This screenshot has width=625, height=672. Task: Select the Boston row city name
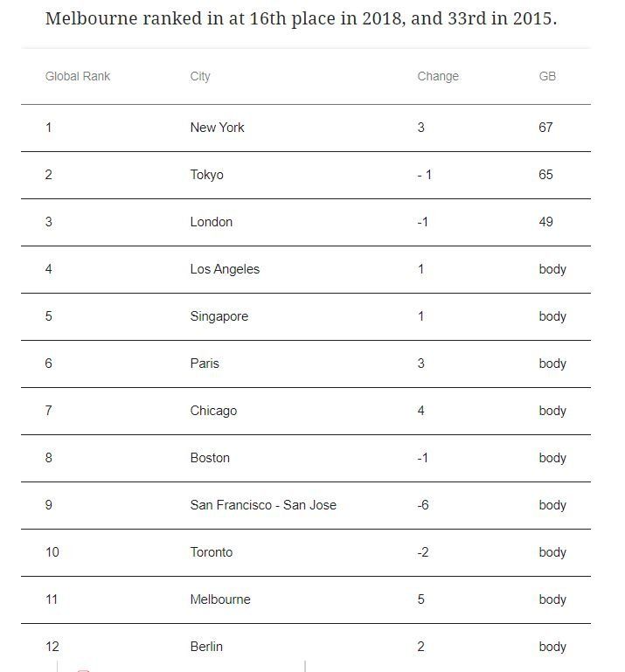[x=210, y=458]
